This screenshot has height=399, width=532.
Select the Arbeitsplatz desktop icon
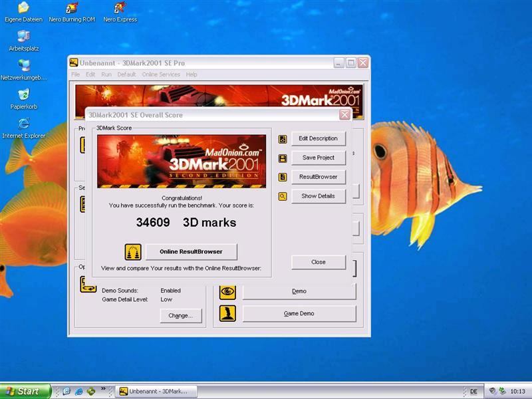click(x=24, y=41)
